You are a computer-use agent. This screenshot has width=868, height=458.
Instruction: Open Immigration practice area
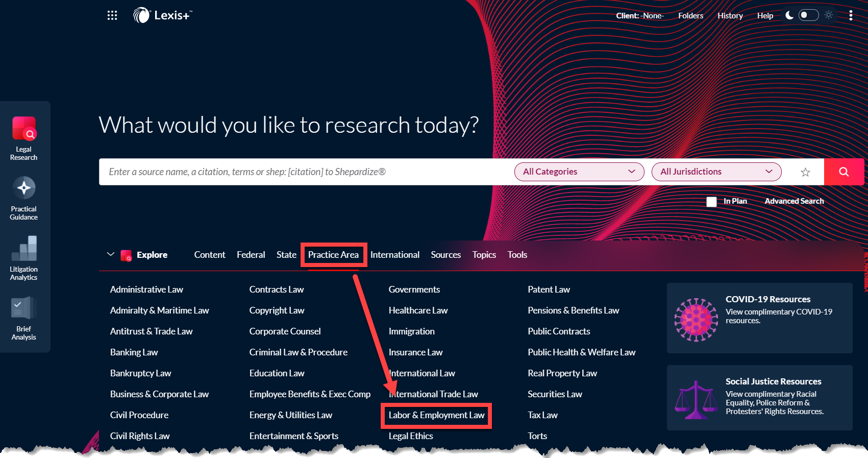pos(412,331)
